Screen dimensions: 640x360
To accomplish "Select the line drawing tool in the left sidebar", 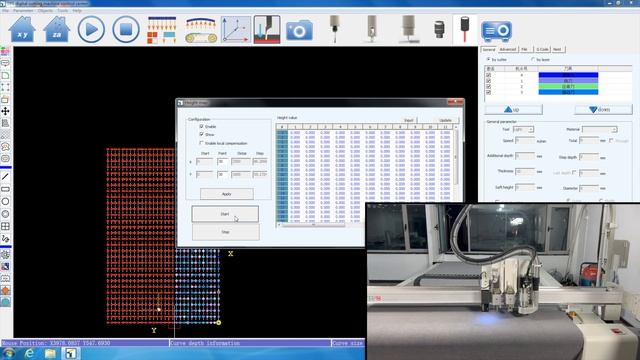I will tap(5, 177).
